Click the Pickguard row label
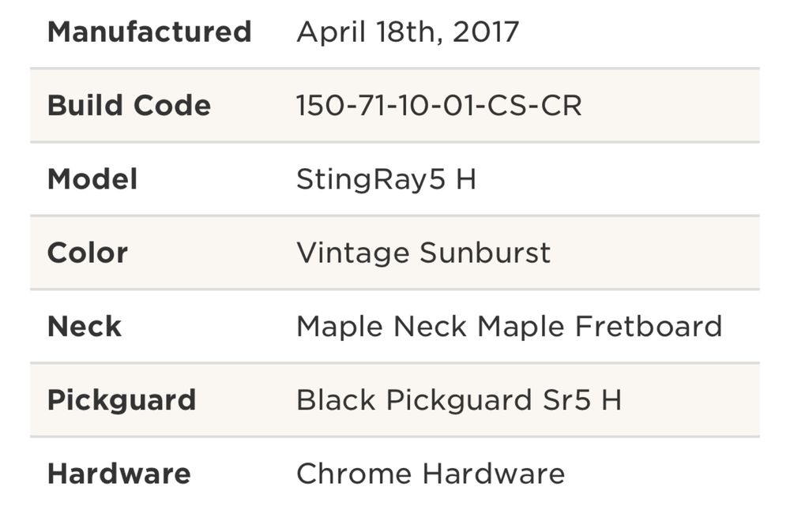Image resolution: width=790 pixels, height=532 pixels. [x=122, y=401]
